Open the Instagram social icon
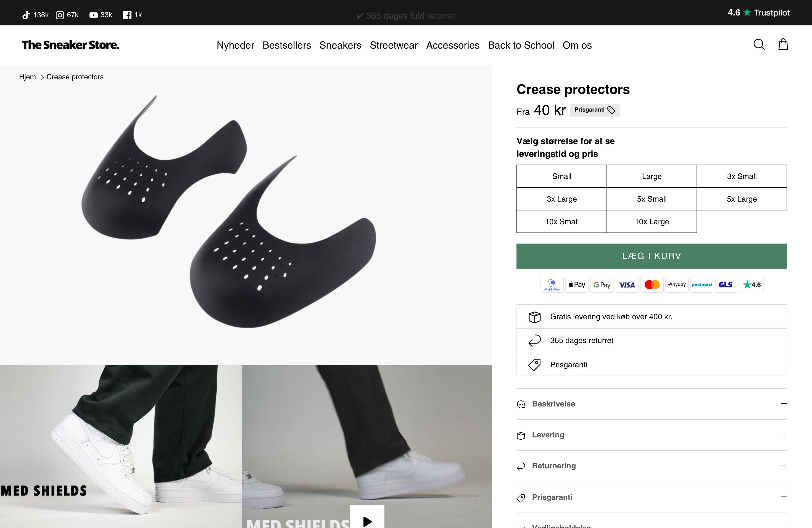The image size is (812, 528). click(60, 15)
